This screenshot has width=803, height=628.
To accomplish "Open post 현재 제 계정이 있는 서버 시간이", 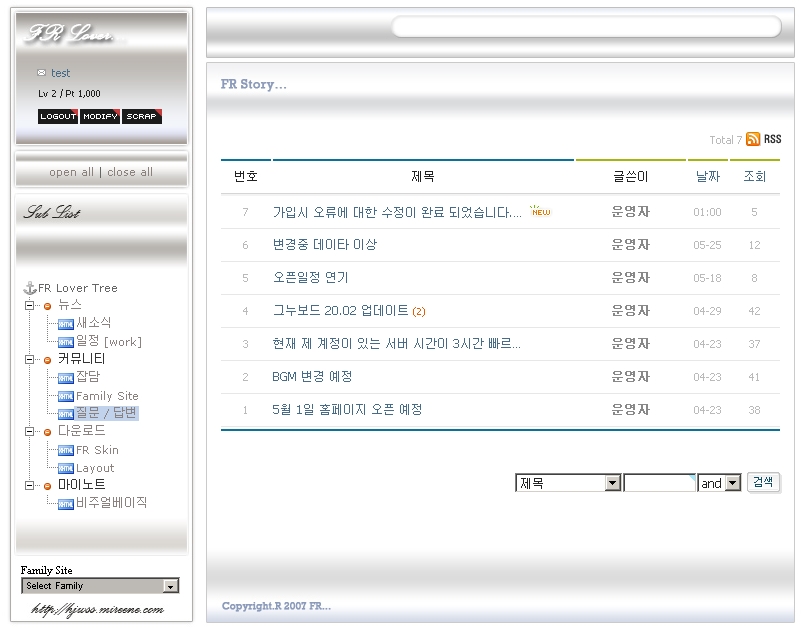I will click(396, 344).
